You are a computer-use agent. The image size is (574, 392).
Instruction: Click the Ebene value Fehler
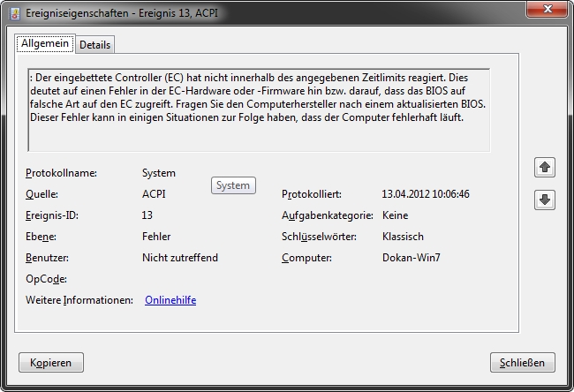(x=156, y=237)
